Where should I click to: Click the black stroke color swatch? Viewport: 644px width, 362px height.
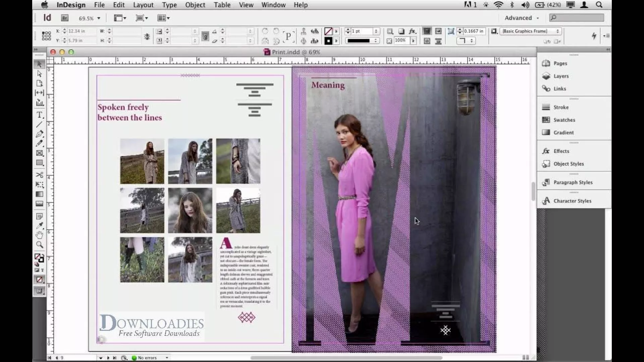tap(328, 41)
